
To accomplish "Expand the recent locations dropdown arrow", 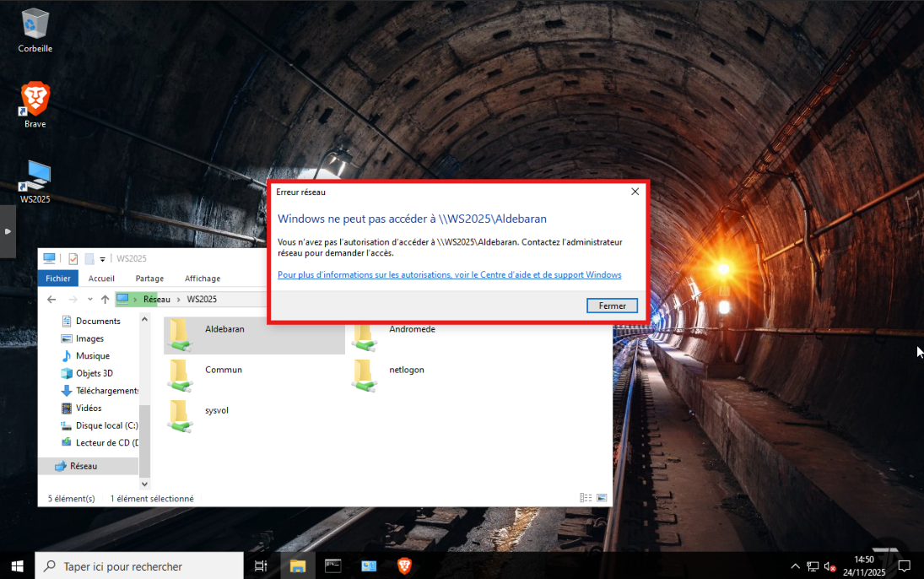I will click(x=89, y=300).
